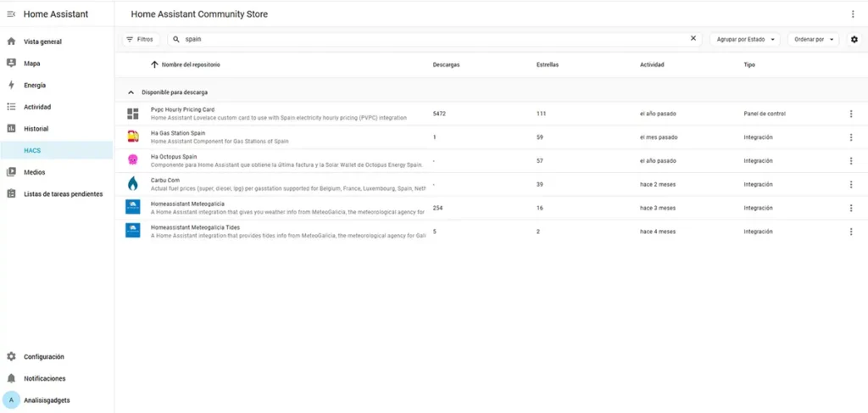
Task: Open options menu for Carbu Com
Action: (x=851, y=184)
